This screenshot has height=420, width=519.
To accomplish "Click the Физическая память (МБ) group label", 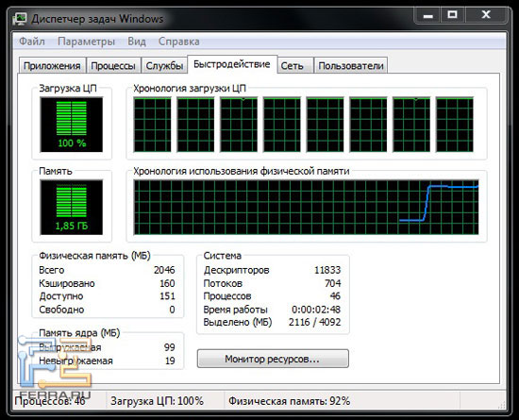I will (x=94, y=256).
